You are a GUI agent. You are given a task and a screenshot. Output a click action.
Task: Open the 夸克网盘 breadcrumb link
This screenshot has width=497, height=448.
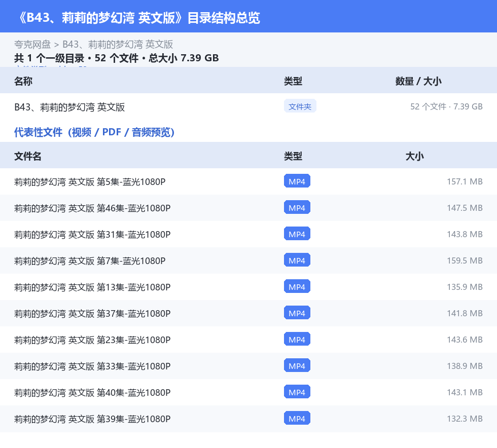(x=32, y=45)
